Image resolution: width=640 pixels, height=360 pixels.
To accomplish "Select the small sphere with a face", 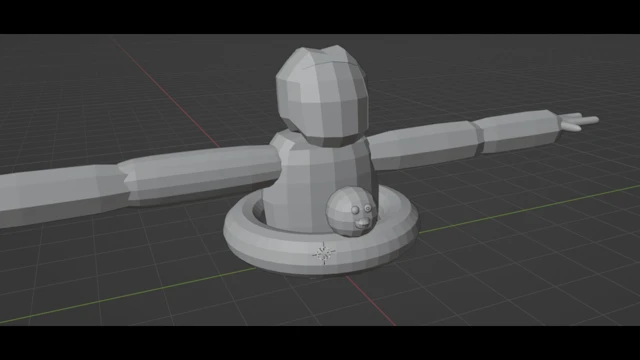I will coord(349,211).
